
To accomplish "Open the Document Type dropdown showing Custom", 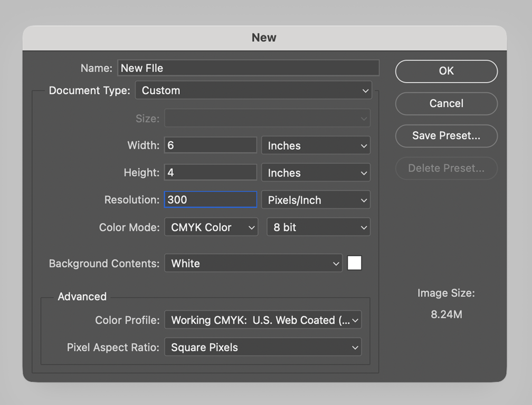I will point(253,91).
